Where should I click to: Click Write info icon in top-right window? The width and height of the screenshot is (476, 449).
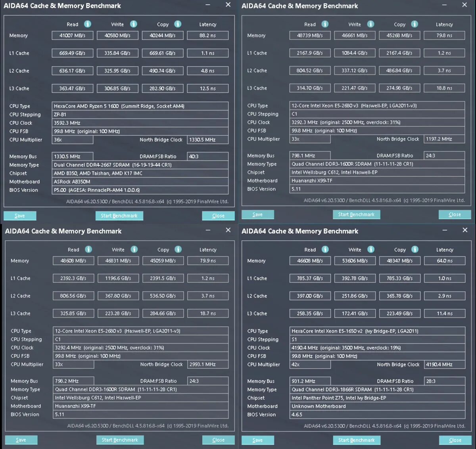(x=370, y=24)
